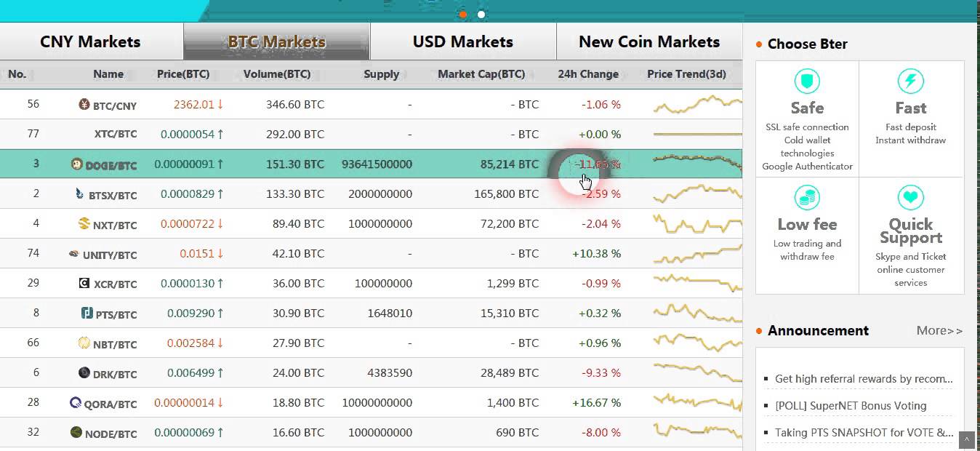The image size is (980, 451).
Task: Open the SuperNET Bonus Voting poll announcement
Action: click(x=851, y=406)
